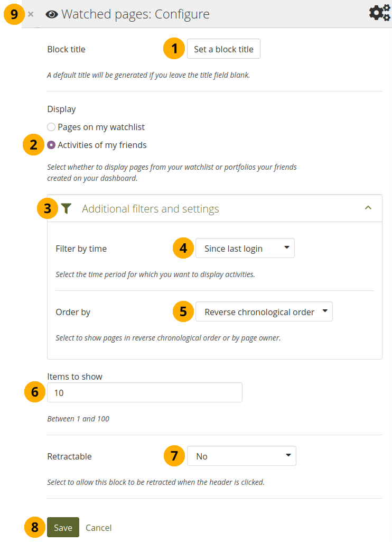
Task: Open the Since last login dropdown
Action: click(x=245, y=249)
